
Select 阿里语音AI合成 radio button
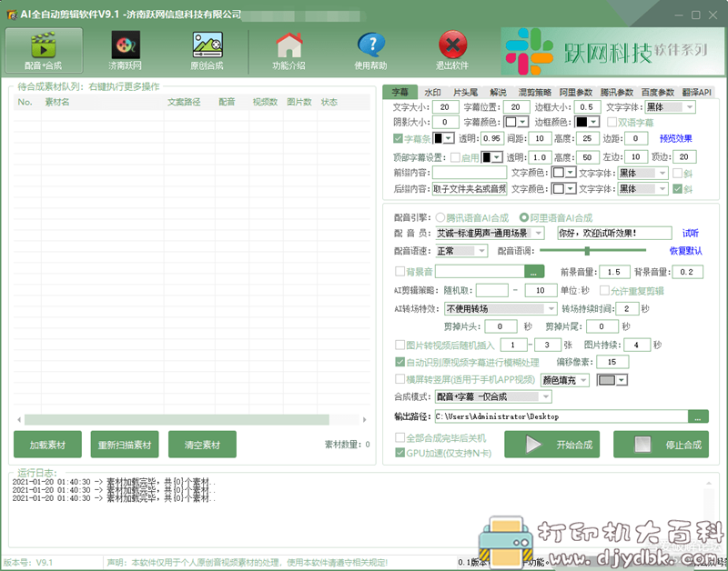(524, 217)
